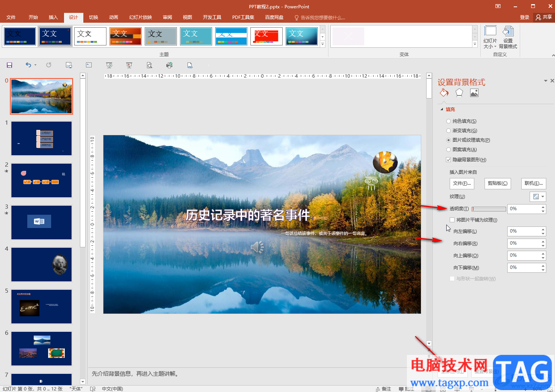Close the Format Background pane
The width and height of the screenshot is (555, 392).
(x=552, y=81)
